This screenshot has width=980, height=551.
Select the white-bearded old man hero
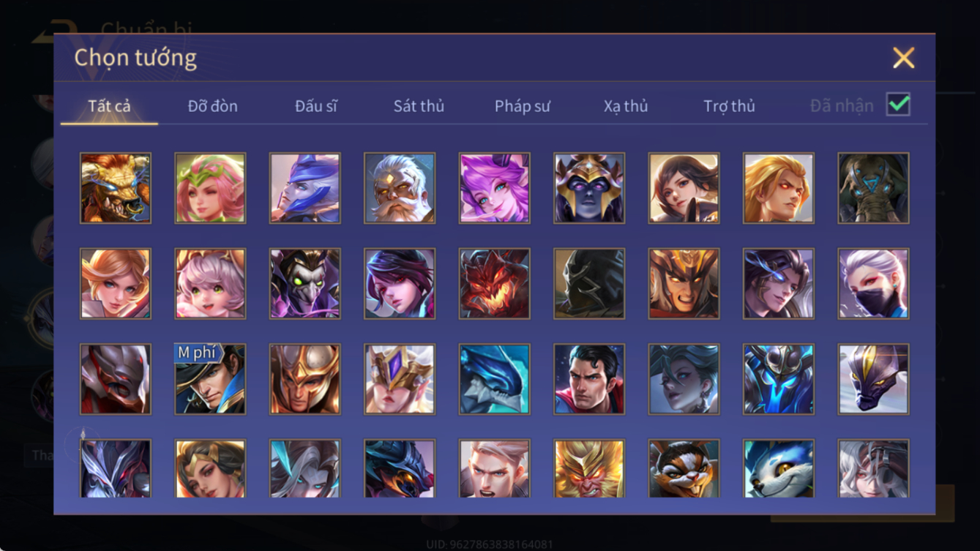coord(400,188)
